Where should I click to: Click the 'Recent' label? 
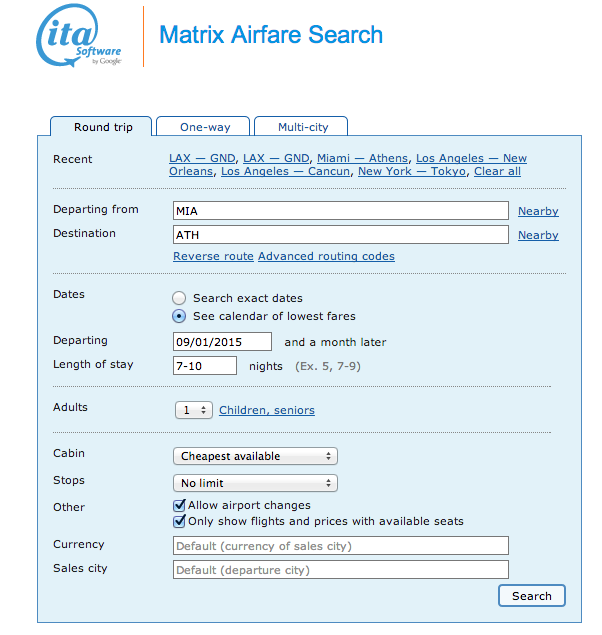pos(72,159)
